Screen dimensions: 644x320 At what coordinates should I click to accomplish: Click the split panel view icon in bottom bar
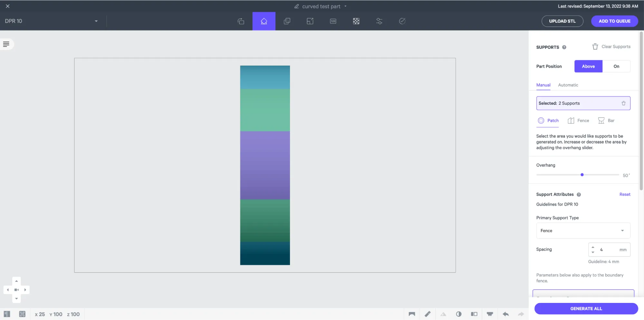pyautogui.click(x=474, y=314)
